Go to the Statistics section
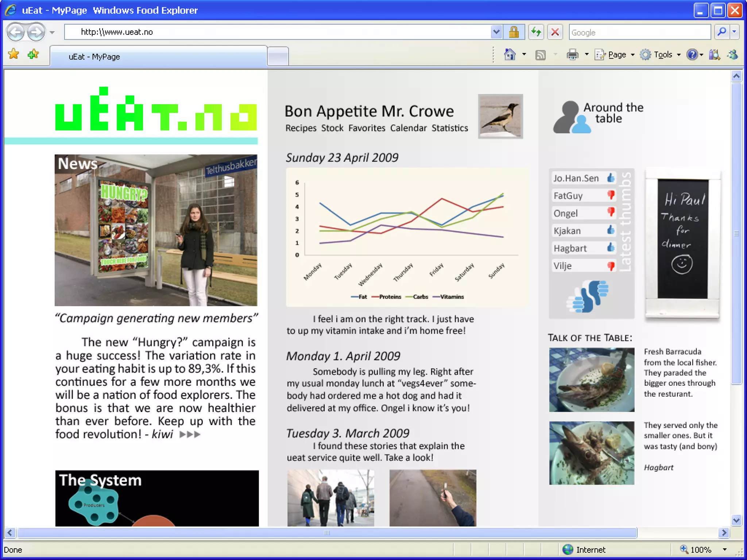This screenshot has height=560, width=747. [x=449, y=128]
